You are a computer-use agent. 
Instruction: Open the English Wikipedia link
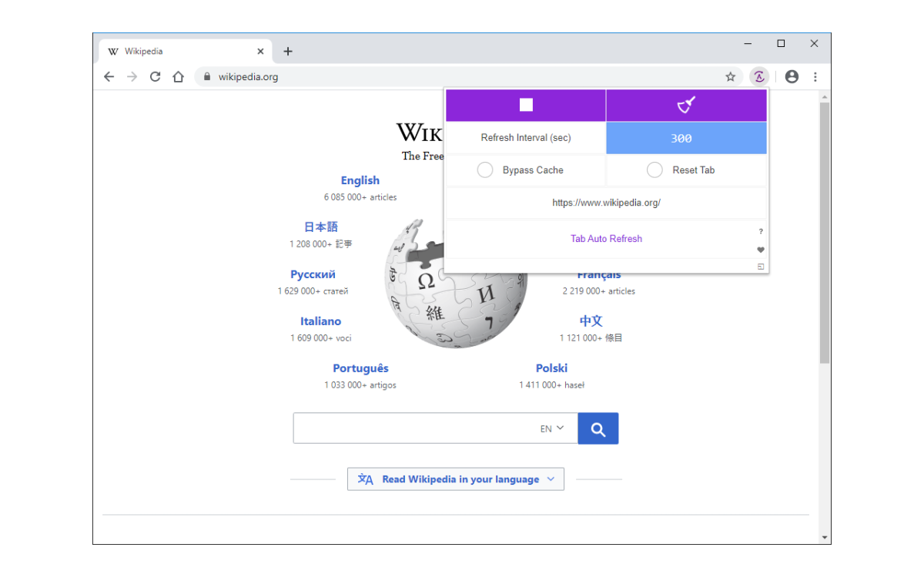[x=360, y=180]
